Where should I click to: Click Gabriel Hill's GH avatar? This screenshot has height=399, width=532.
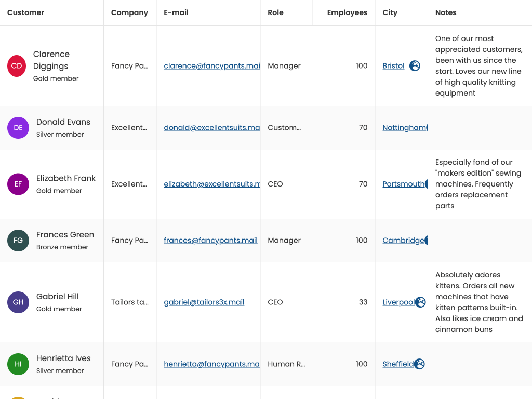pos(18,302)
